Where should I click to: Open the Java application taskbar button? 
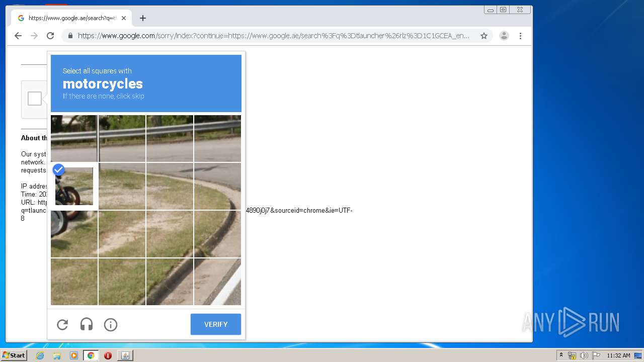point(125,355)
